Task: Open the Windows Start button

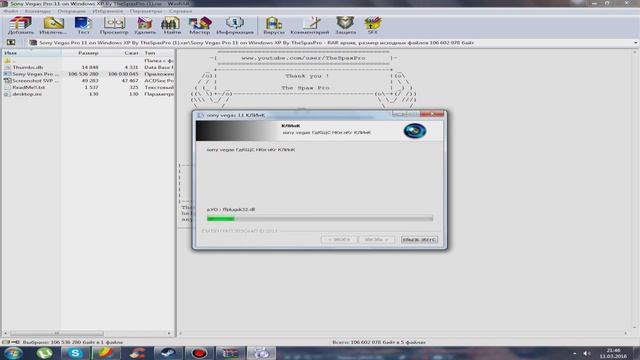Action: click(13, 353)
